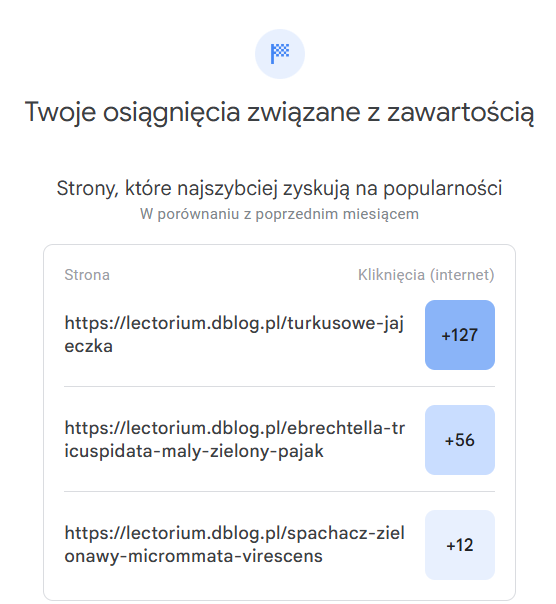Click the divider below the first row

279,386
